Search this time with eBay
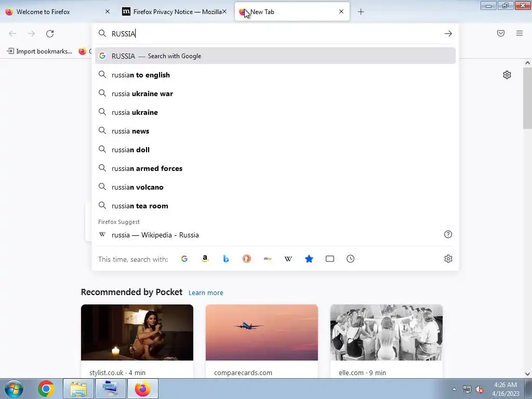Image resolution: width=532 pixels, height=399 pixels. [268, 259]
